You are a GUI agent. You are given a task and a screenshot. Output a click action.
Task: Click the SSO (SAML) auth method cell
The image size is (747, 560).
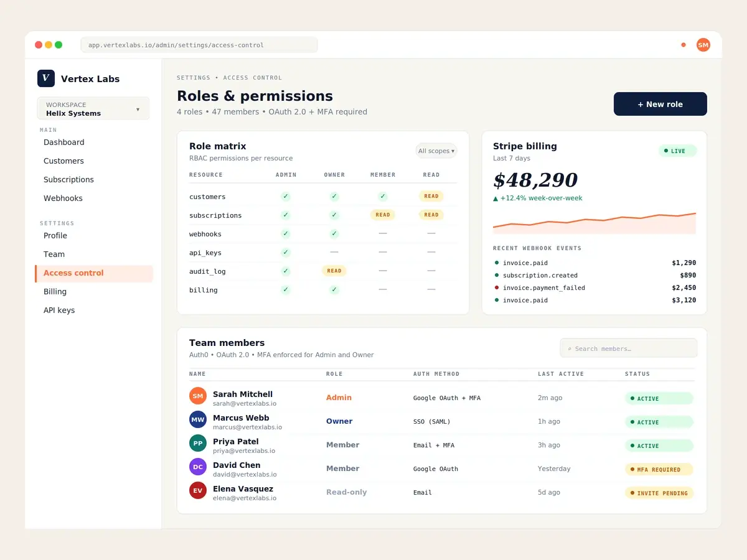pyautogui.click(x=431, y=421)
